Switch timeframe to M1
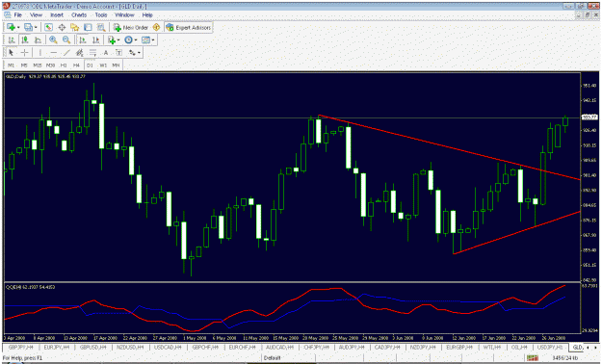Screen dimensions: 602x364 12,65
